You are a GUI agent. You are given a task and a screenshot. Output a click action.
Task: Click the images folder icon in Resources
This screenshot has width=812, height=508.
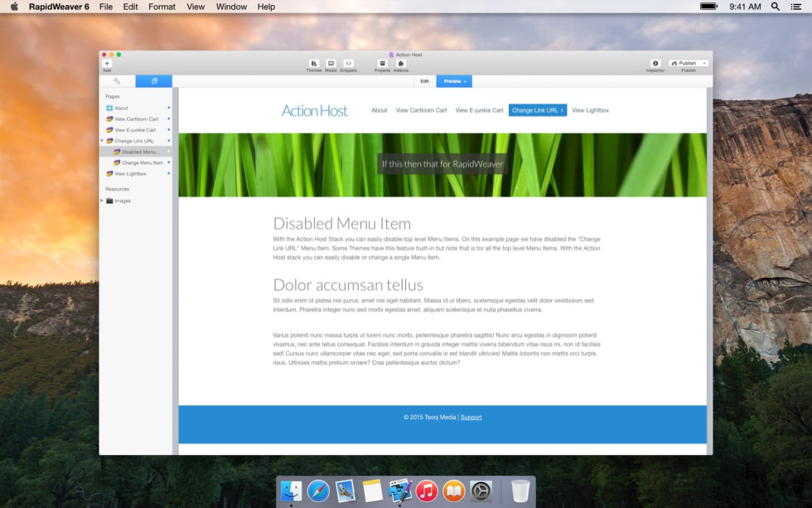click(109, 201)
